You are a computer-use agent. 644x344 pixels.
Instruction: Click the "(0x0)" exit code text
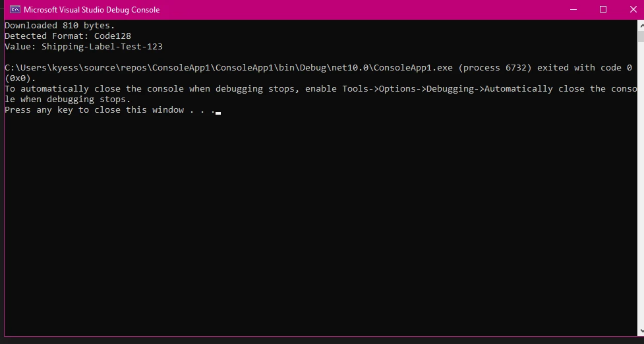[20, 78]
